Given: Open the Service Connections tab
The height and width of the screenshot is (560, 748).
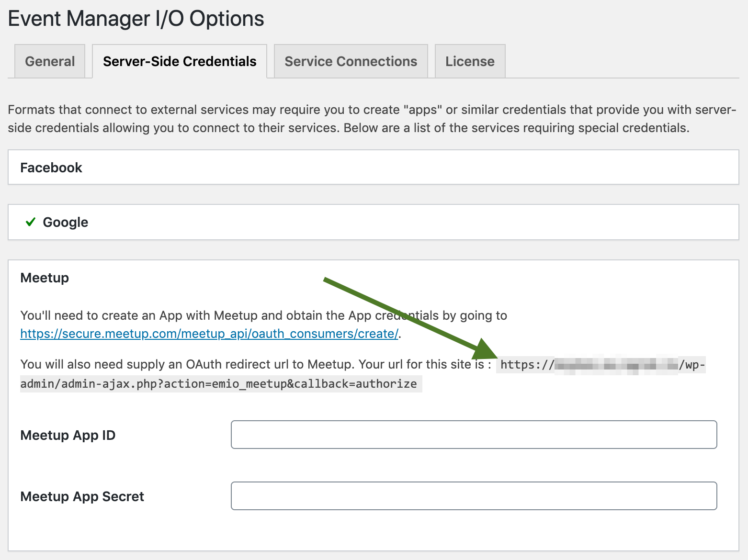Looking at the screenshot, I should point(350,61).
